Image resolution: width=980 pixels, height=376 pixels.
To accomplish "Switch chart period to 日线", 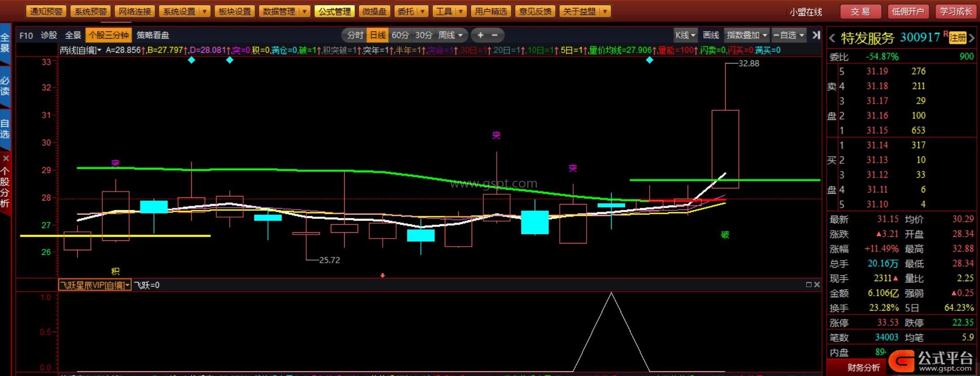I will click(x=378, y=35).
